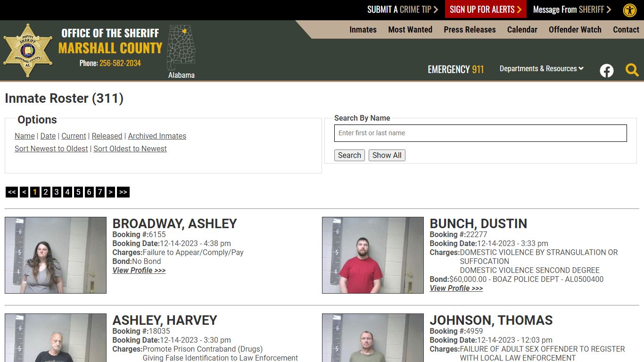Image resolution: width=644 pixels, height=362 pixels.
Task: View Profile for Bunch, Dustin
Action: coord(456,288)
